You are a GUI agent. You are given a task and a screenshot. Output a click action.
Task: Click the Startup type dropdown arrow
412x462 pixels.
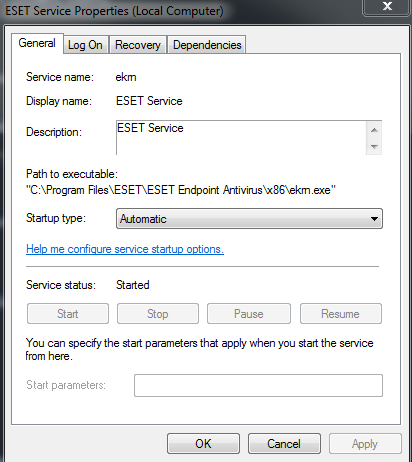click(x=374, y=219)
